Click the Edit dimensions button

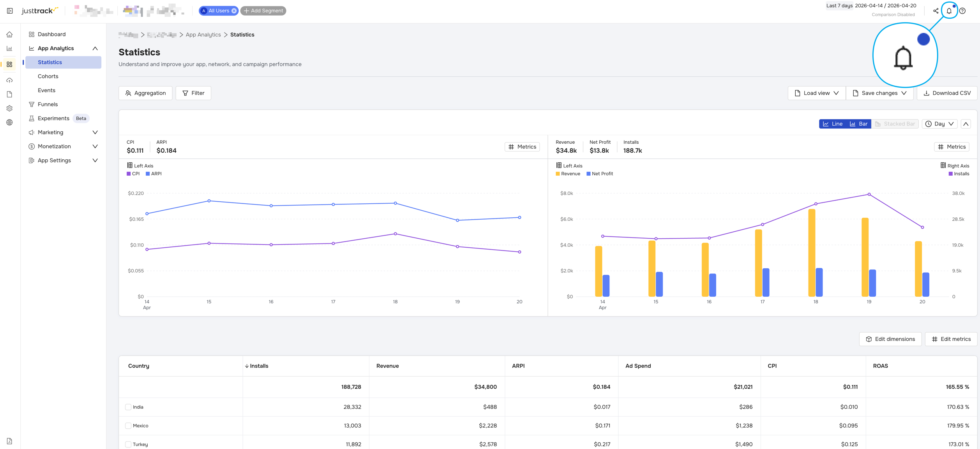click(890, 339)
